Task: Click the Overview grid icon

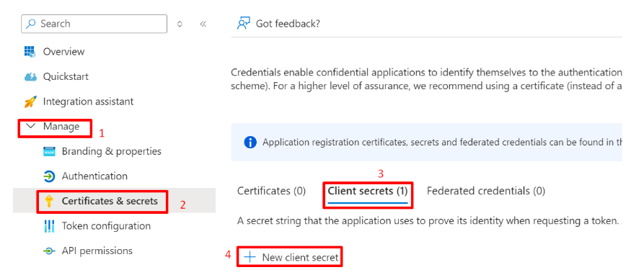Action: tap(30, 52)
